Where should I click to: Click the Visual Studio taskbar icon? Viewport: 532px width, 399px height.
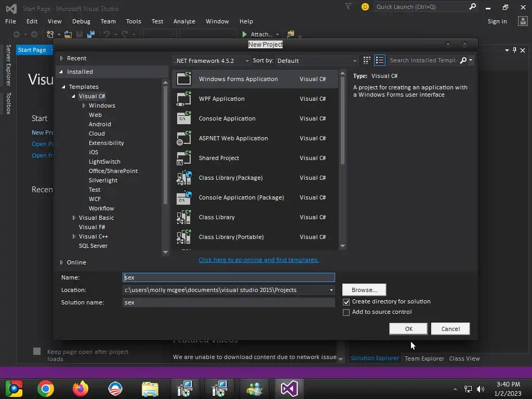point(289,389)
